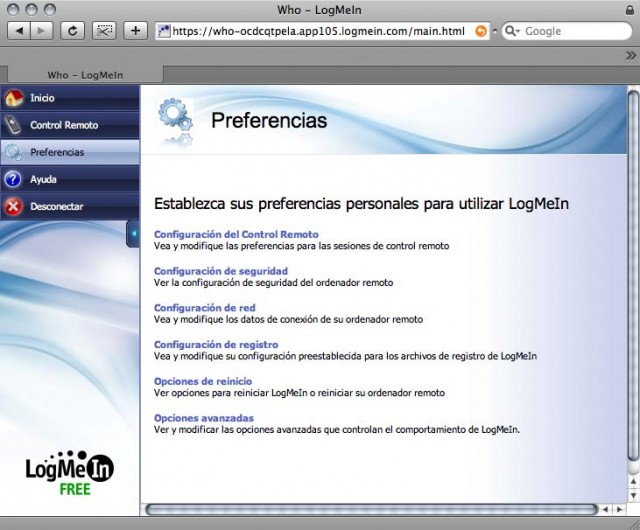Reload the page with the refresh button
The height and width of the screenshot is (530, 640).
pos(72,31)
